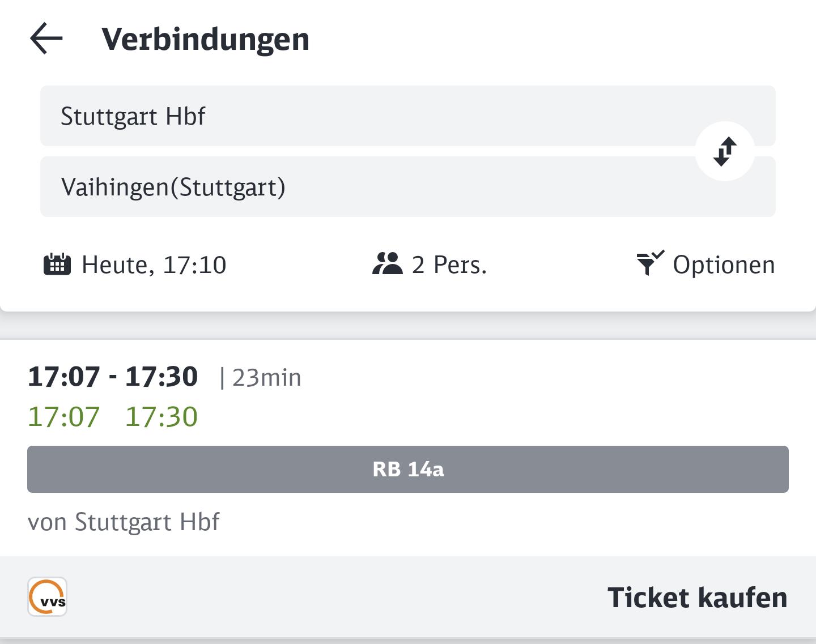The height and width of the screenshot is (644, 816).
Task: Tap the green 17:07 real-time departure
Action: [x=64, y=417]
